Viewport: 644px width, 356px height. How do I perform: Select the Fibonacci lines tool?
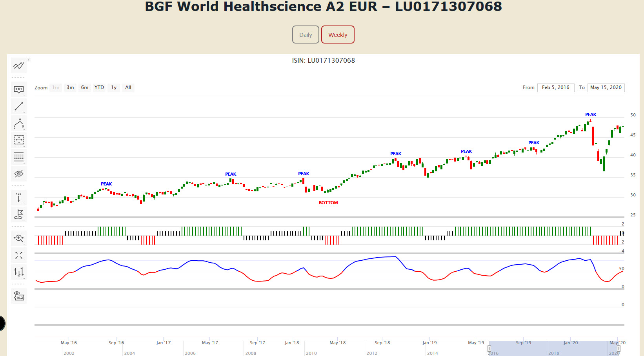pyautogui.click(x=19, y=157)
